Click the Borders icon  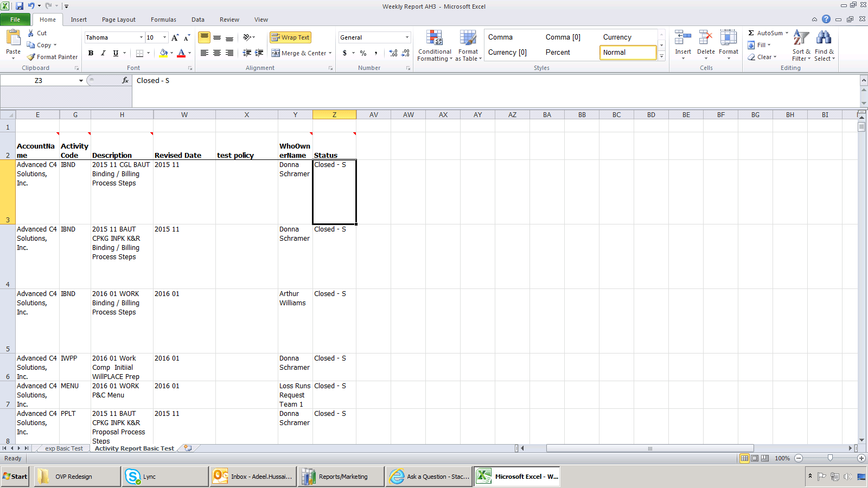click(x=139, y=53)
